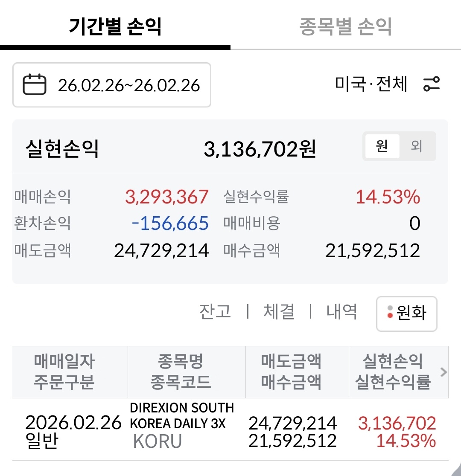Toggle the 원화 currency switch button
Image resolution: width=461 pixels, height=476 pixels.
pyautogui.click(x=406, y=313)
